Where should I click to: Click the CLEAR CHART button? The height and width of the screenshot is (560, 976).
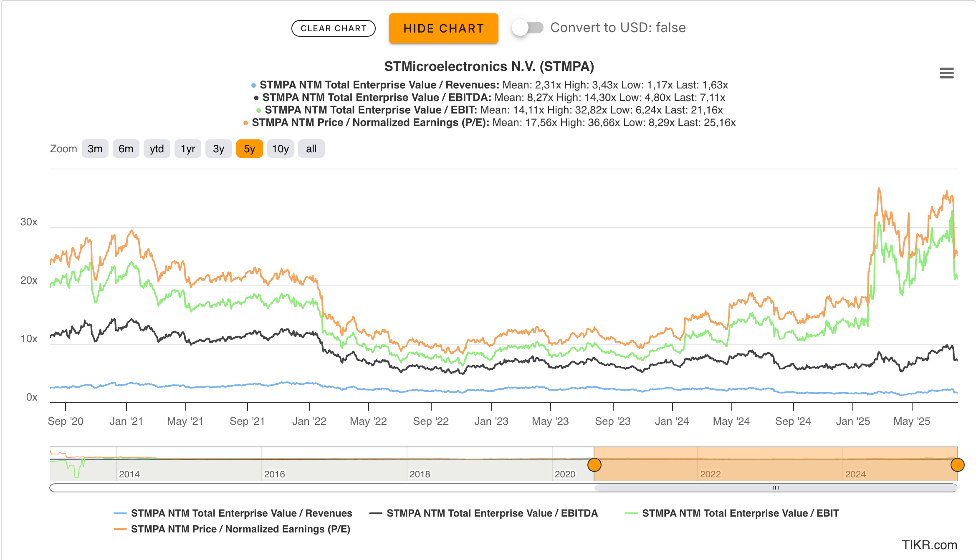tap(333, 28)
